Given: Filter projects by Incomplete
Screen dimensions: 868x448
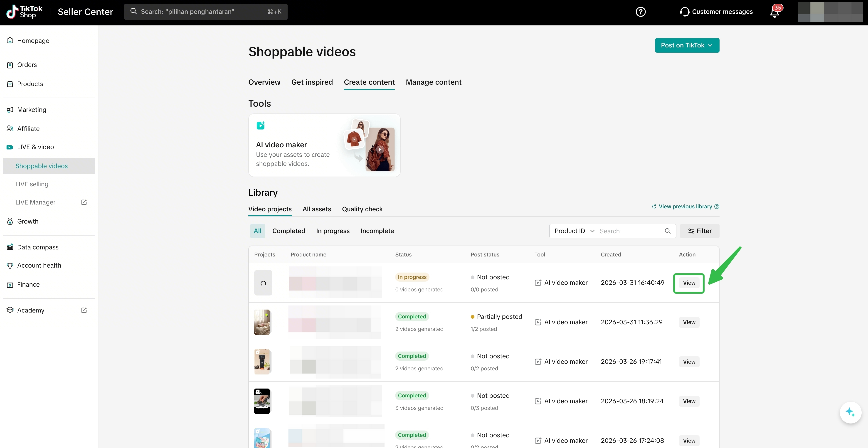Looking at the screenshot, I should tap(377, 231).
